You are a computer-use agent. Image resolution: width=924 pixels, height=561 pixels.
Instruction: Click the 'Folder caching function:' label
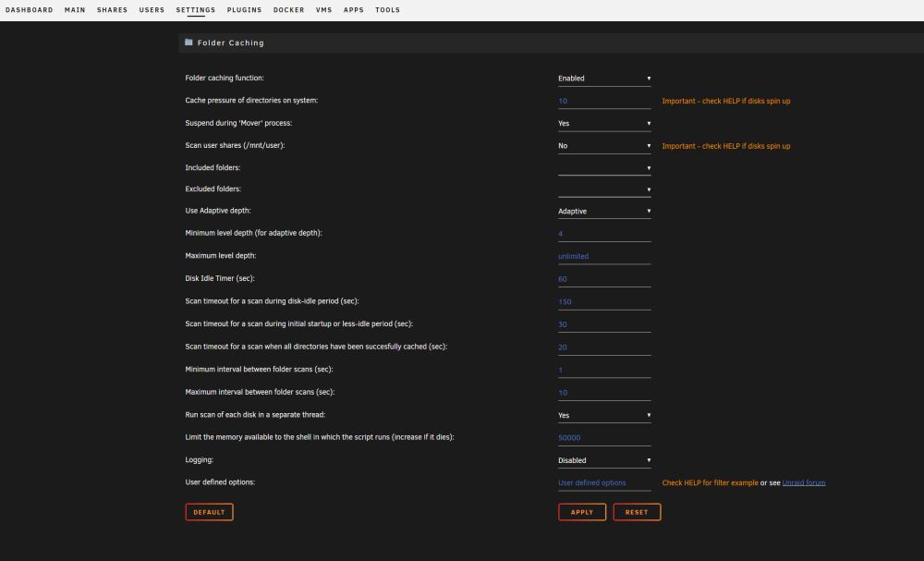[225, 78]
